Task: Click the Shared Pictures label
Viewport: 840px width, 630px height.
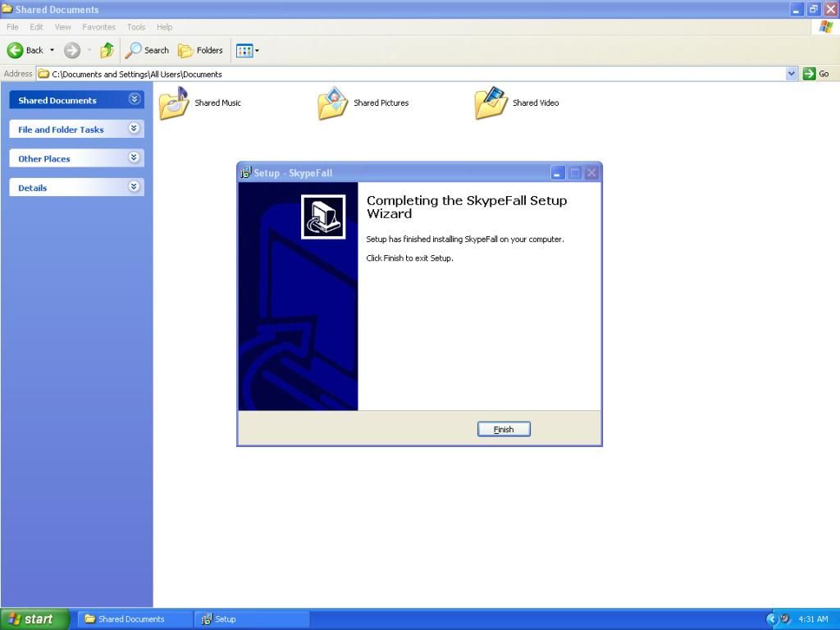Action: click(x=381, y=103)
